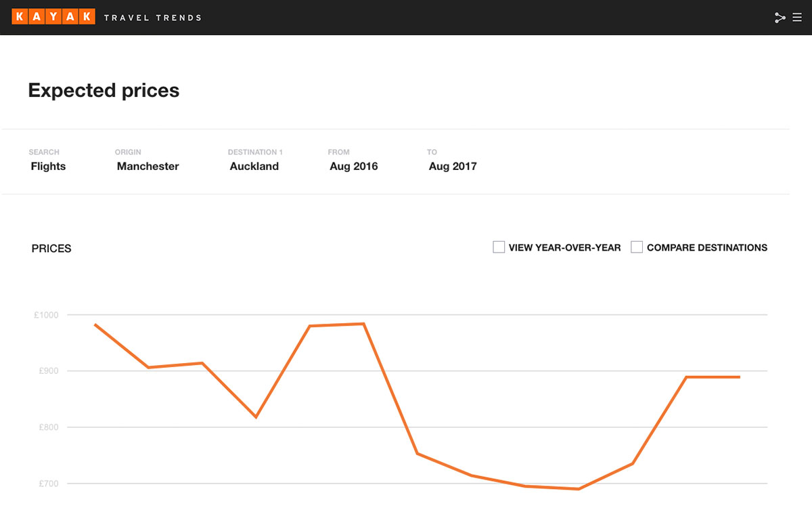Click the KAYAK logo
Image resolution: width=812 pixels, height=508 pixels.
coord(53,17)
